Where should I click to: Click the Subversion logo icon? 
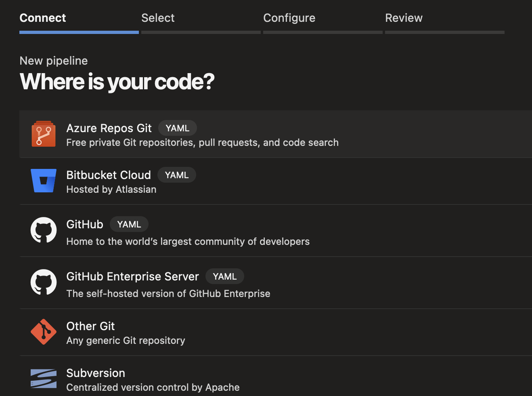[x=44, y=379]
